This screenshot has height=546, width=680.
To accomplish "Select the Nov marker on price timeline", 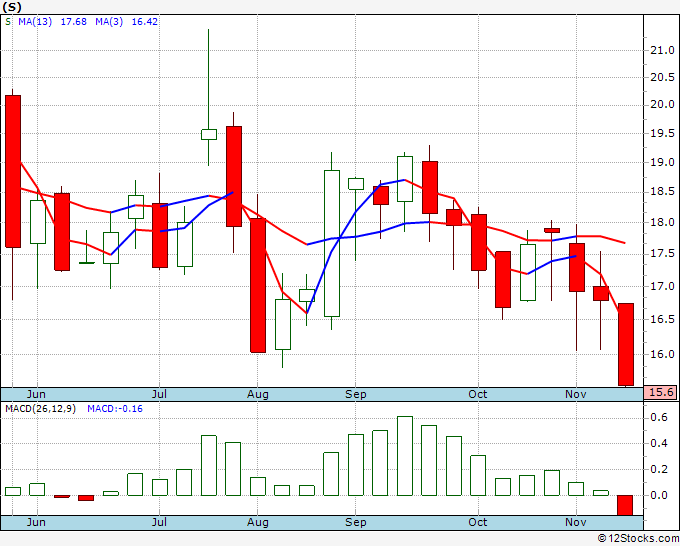I will point(575,394).
